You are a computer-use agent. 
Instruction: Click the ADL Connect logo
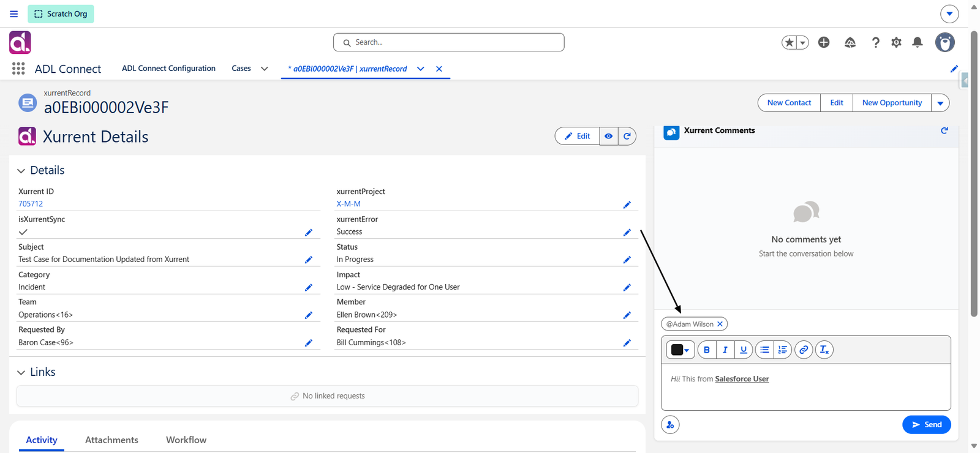[x=20, y=42]
